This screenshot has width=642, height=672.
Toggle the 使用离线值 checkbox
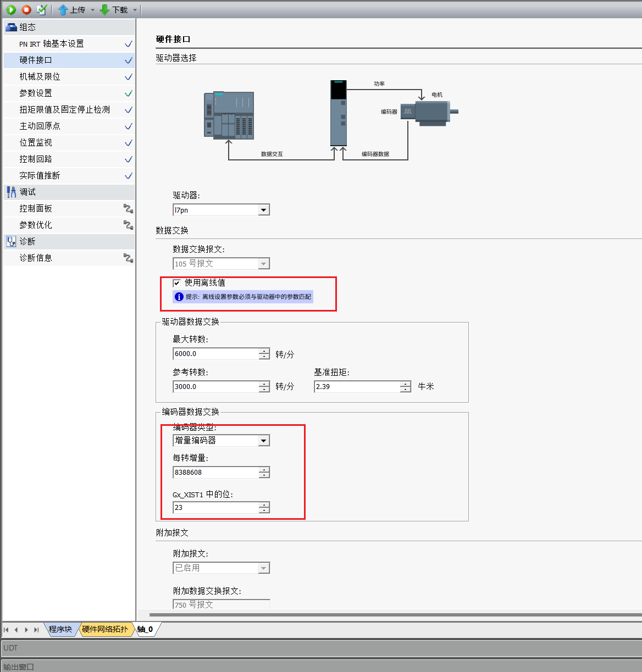click(177, 283)
